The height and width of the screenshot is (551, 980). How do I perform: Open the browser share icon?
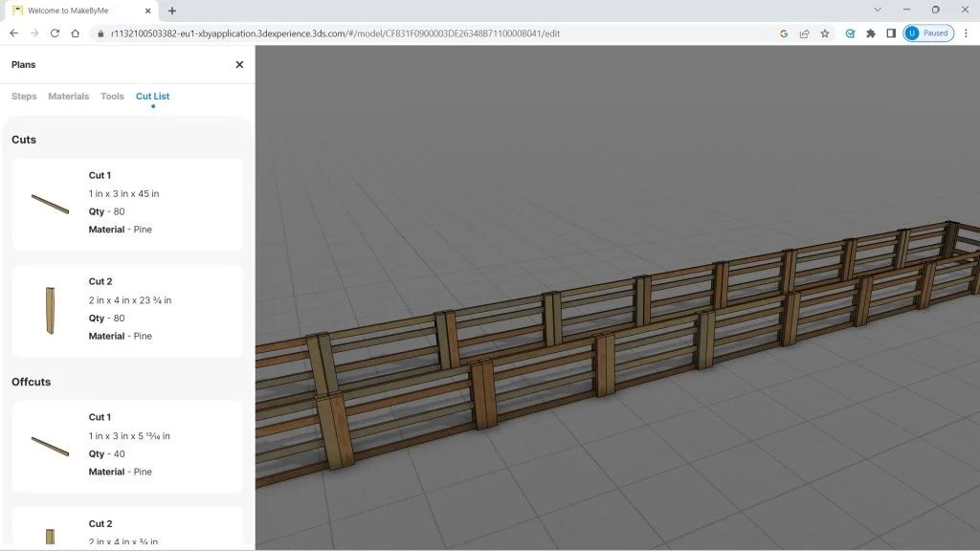click(803, 32)
